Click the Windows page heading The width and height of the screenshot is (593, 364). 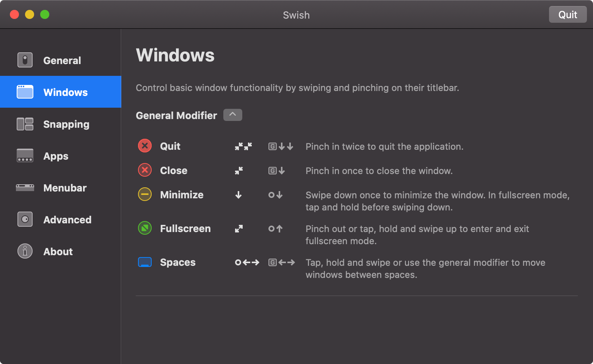(175, 55)
